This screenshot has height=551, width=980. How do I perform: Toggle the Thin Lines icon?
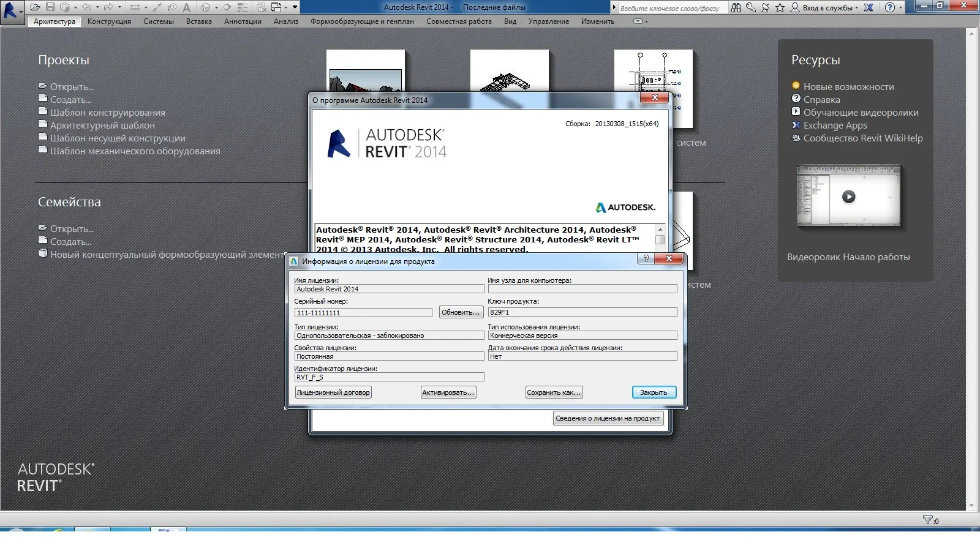243,7
